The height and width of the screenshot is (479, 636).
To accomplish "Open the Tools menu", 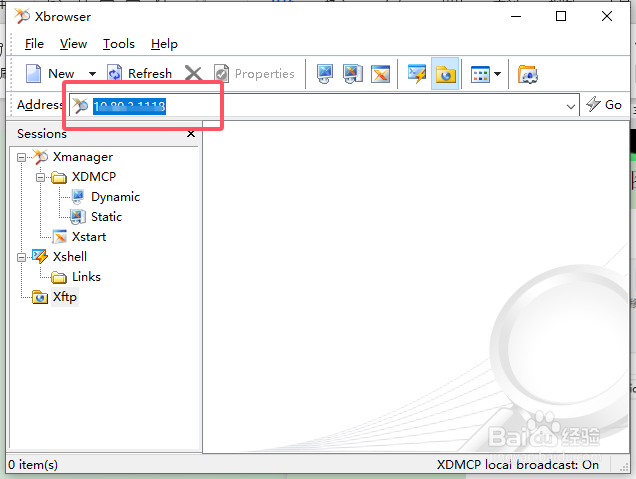I will pos(118,44).
